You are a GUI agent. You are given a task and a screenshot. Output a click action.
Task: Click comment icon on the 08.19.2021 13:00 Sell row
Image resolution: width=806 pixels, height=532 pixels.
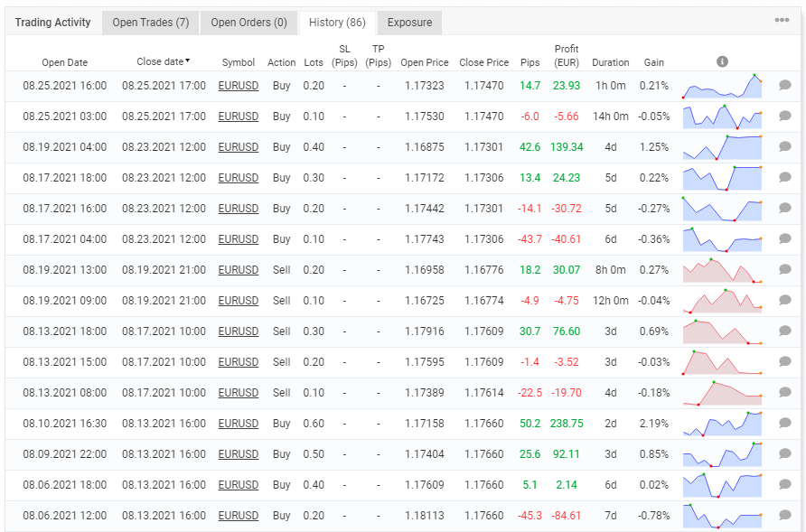click(784, 270)
